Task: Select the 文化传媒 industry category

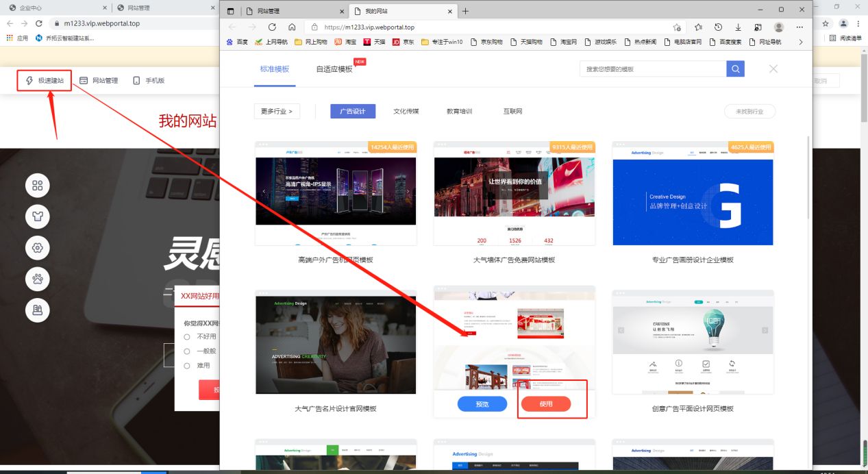Action: pos(406,111)
